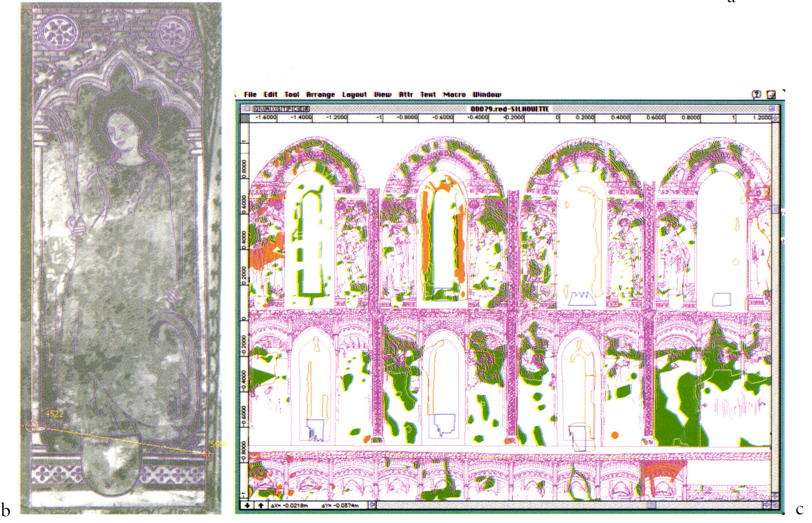Open the Macro menu
Viewport: 812px width, 523px height.
coord(455,94)
